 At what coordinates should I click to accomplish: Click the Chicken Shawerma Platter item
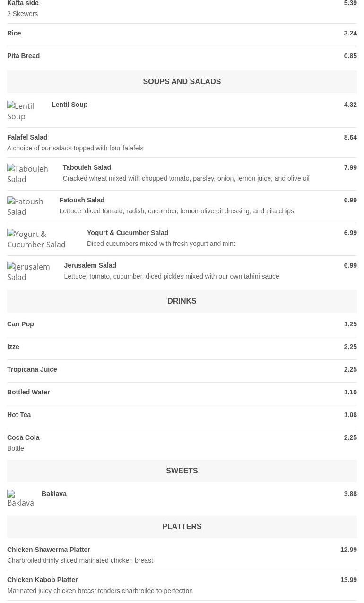pyautogui.click(x=182, y=555)
